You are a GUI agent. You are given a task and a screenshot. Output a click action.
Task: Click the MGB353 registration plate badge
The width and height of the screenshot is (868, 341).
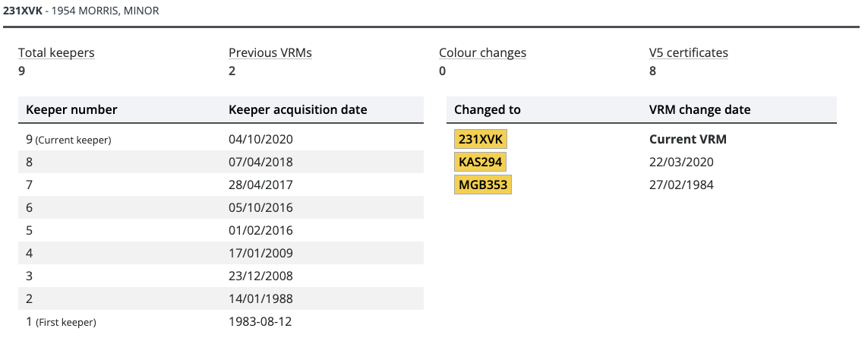point(483,185)
